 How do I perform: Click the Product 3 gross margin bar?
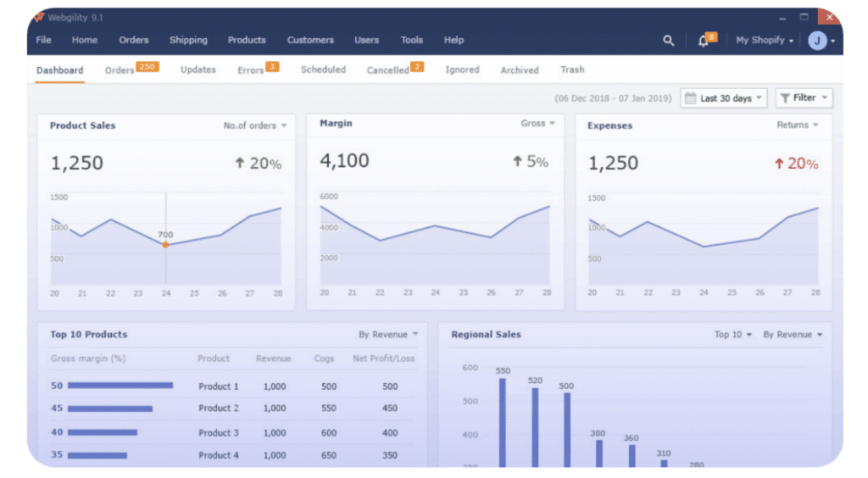pyautogui.click(x=103, y=432)
